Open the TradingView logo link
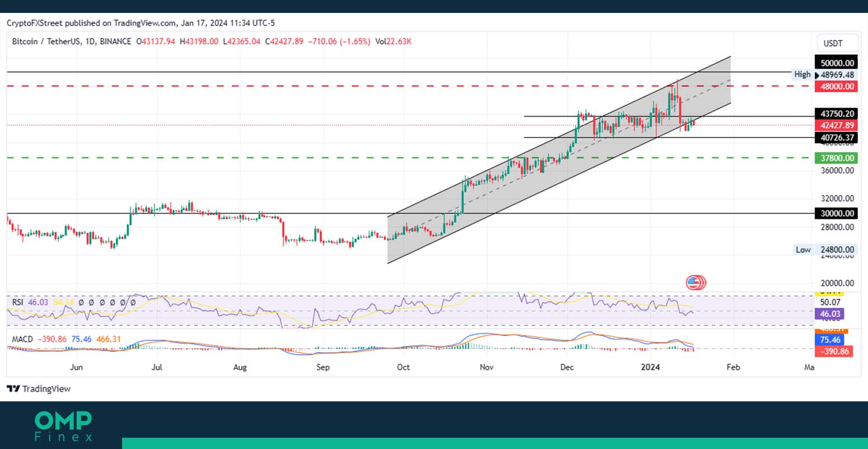Viewport: 868px width, 449px height. [39, 388]
